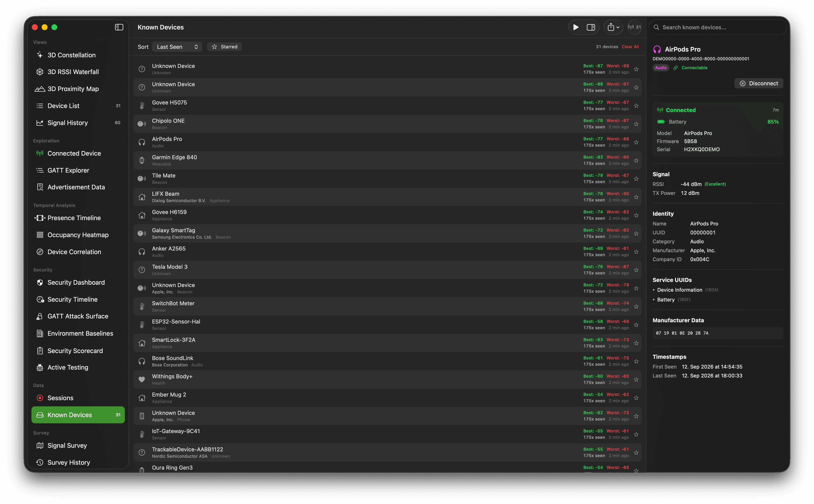Click the Survey History clock icon
This screenshot has width=814, height=504.
coord(40,463)
